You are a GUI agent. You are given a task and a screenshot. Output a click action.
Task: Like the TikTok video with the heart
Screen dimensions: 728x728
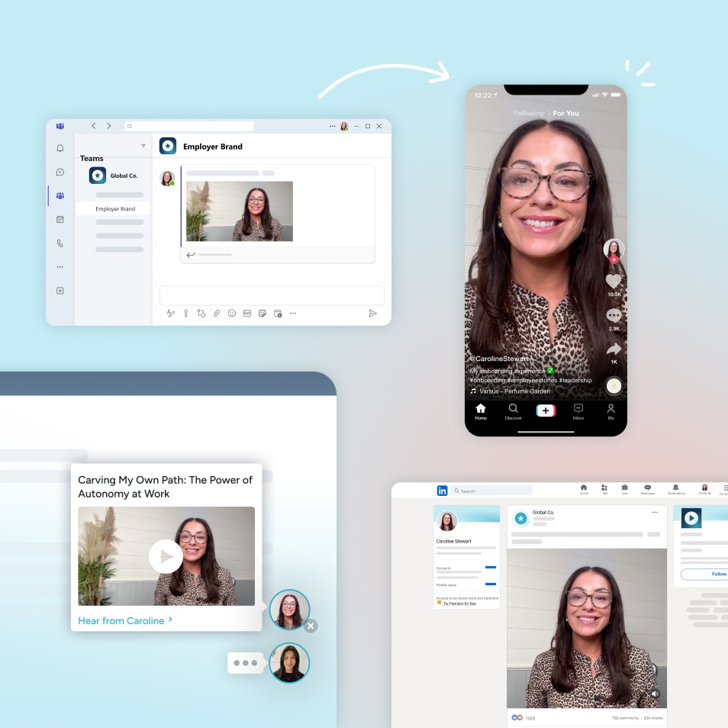tap(614, 281)
